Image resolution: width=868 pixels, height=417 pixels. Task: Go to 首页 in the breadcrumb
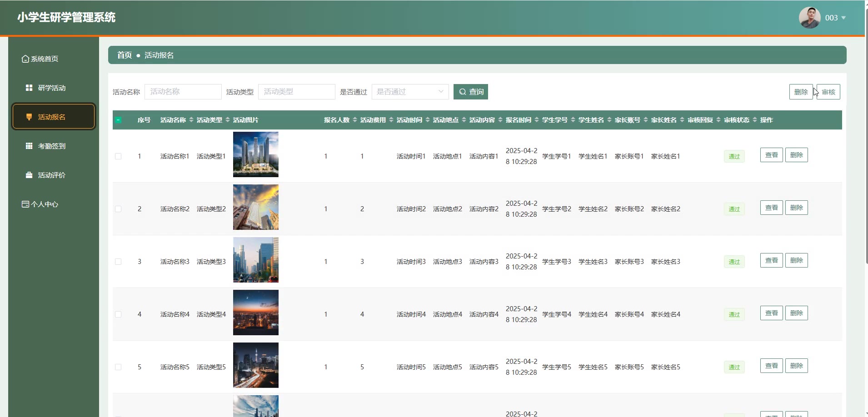[x=124, y=55]
